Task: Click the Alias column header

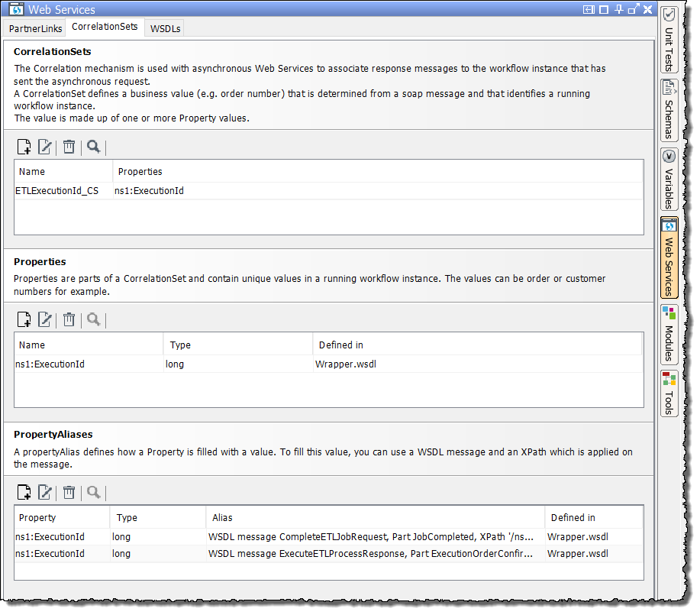Action: pos(374,518)
